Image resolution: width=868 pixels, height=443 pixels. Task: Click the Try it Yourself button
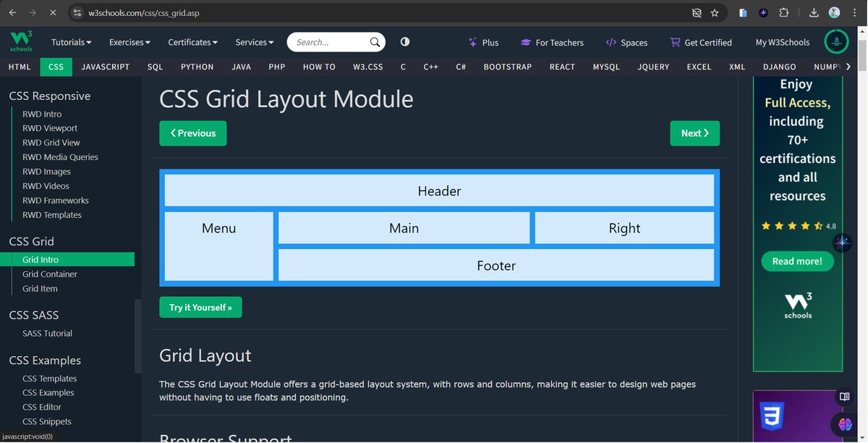200,307
